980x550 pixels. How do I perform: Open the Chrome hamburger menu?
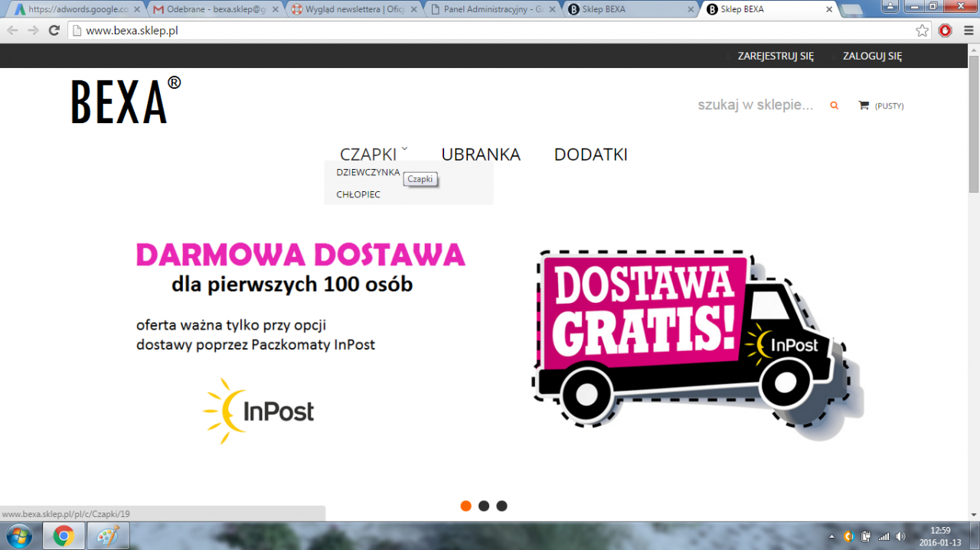coord(968,31)
